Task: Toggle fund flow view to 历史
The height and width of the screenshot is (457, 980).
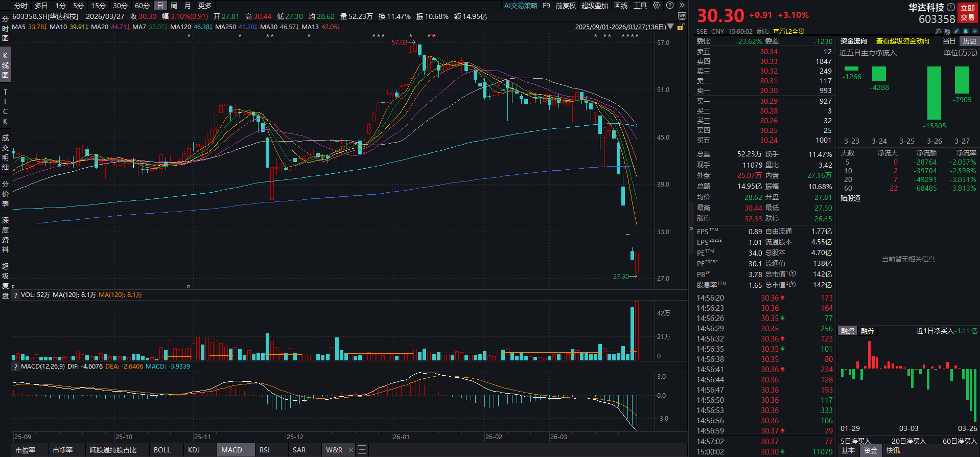Action: point(969,41)
